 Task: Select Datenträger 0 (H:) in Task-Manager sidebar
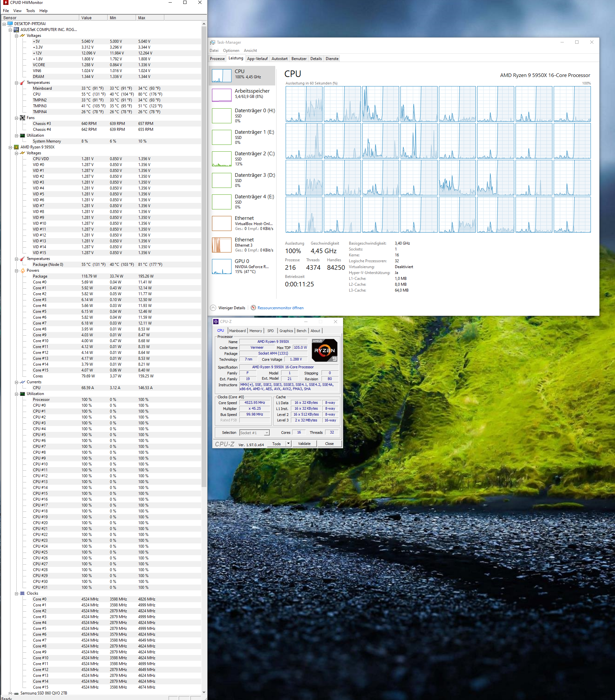(242, 115)
